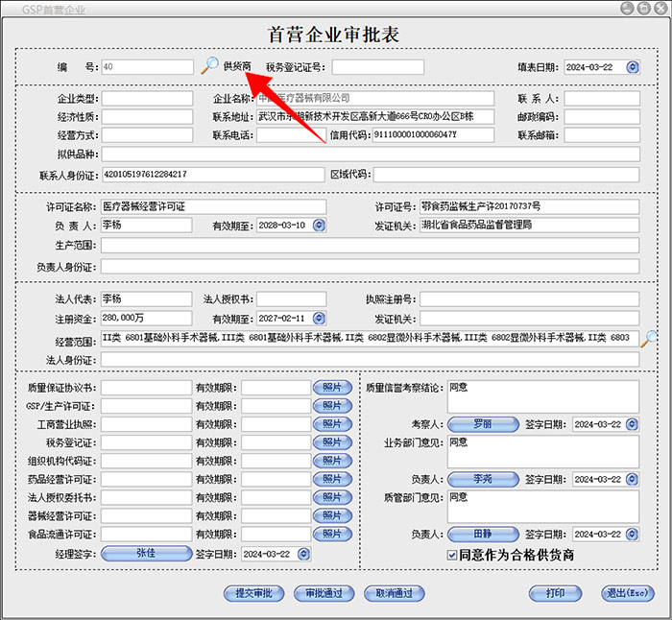Toggle 同意作为合格供货商 checkbox

coord(453,555)
